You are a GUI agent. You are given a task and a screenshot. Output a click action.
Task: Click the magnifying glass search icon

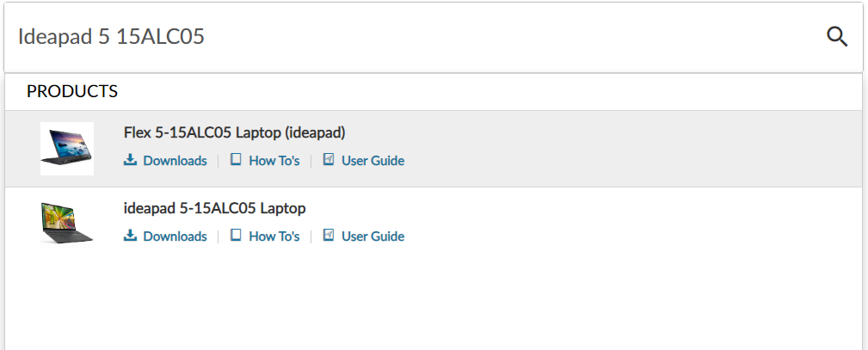837,36
